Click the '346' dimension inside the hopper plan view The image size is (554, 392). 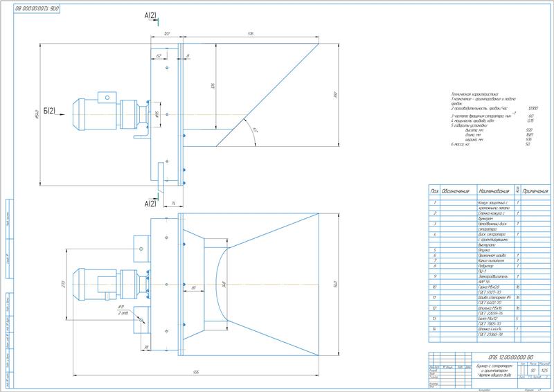[224, 284]
